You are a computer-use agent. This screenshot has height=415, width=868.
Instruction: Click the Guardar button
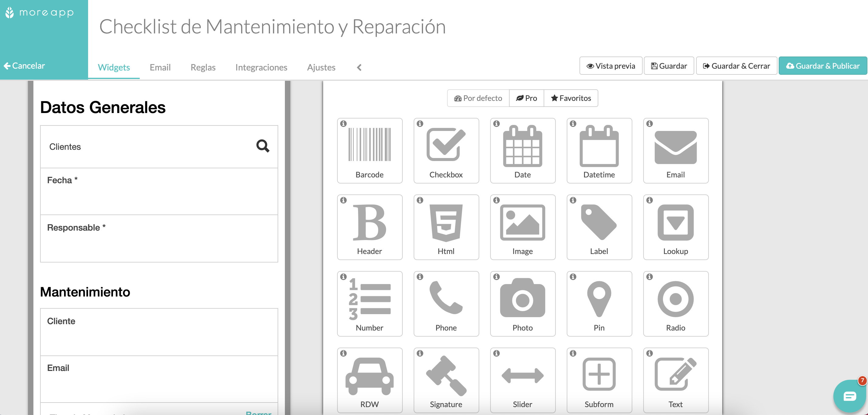point(668,66)
